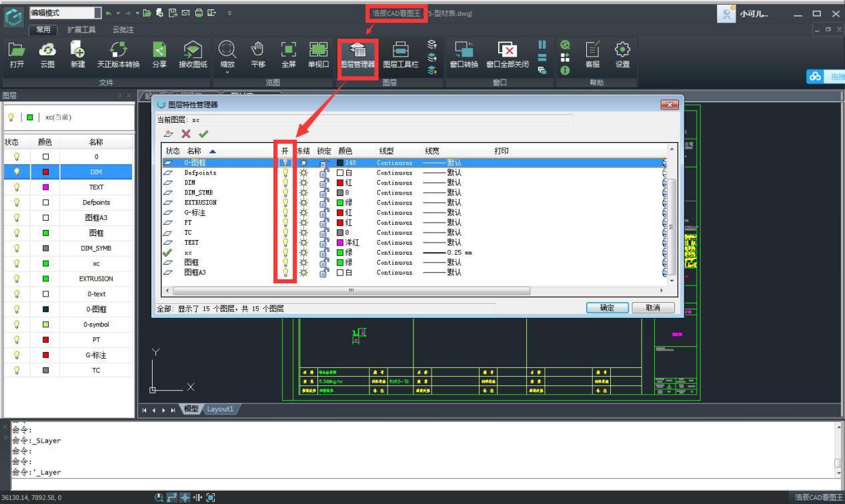Click the color swatch of 图框A3 in left panel

click(x=45, y=218)
